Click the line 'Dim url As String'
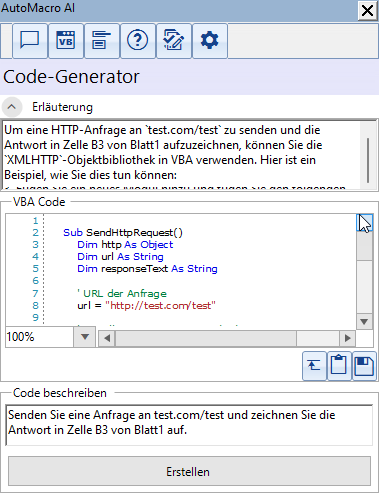This screenshot has height=494, width=379. (120, 256)
